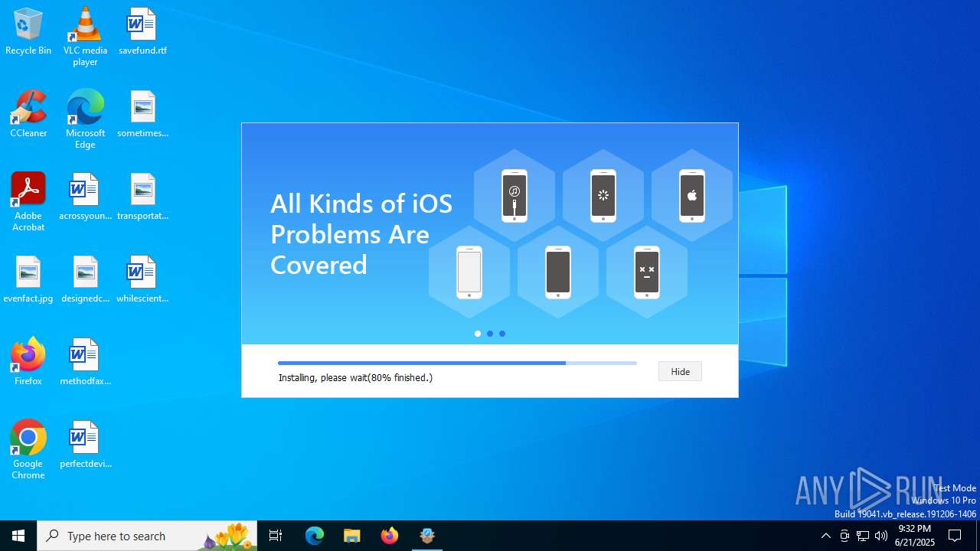Viewport: 980px width, 551px height.
Task: Open the clock showing 9:32 PM
Action: click(x=915, y=536)
